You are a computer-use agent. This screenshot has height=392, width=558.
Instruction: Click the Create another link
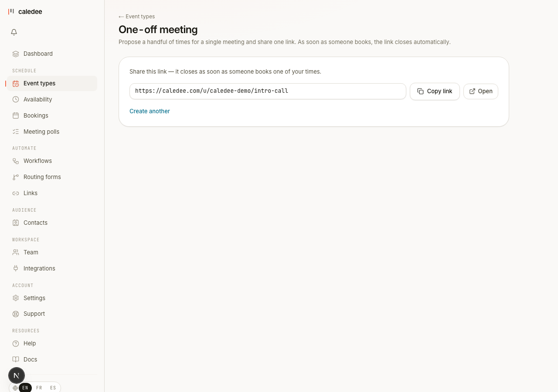(x=150, y=111)
